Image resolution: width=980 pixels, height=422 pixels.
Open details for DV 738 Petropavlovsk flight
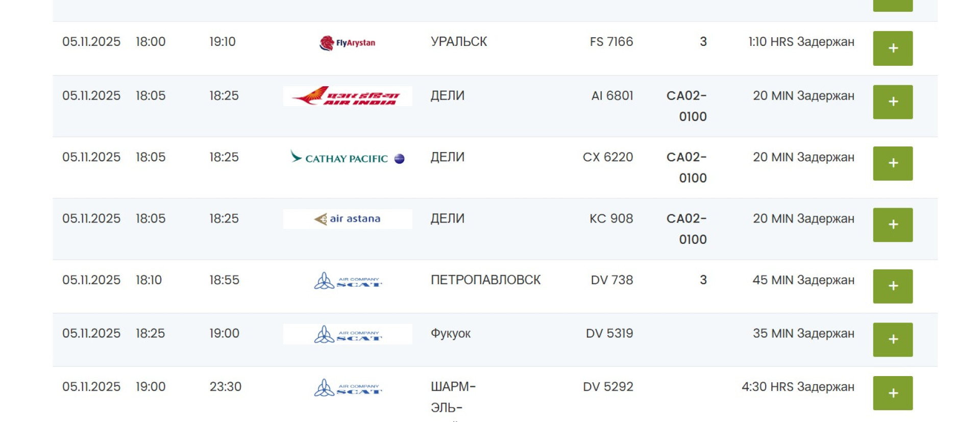coord(892,286)
